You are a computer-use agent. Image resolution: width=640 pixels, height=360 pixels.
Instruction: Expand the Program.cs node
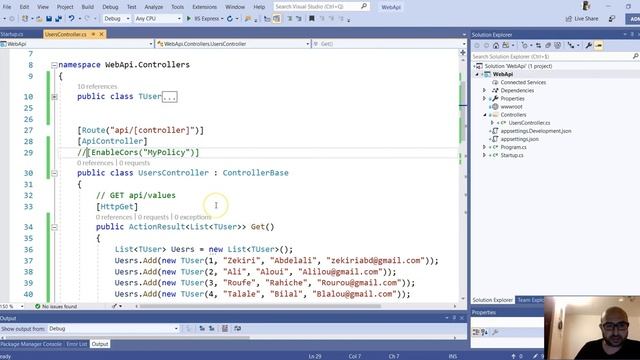point(484,147)
